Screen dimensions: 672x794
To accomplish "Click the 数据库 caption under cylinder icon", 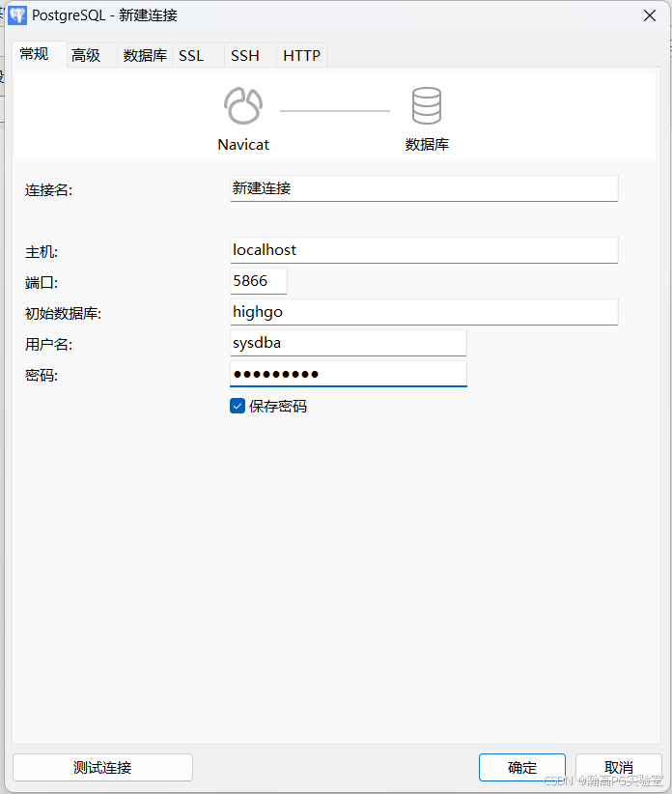I will 427,145.
